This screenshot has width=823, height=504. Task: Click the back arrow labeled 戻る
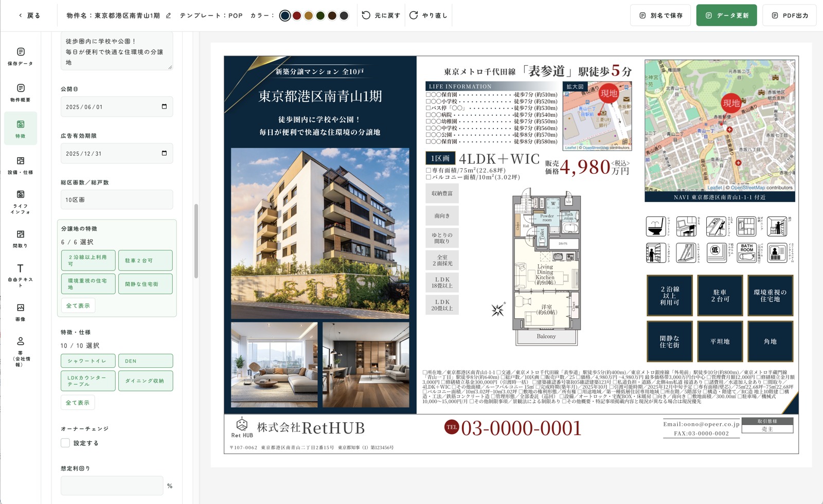point(29,15)
